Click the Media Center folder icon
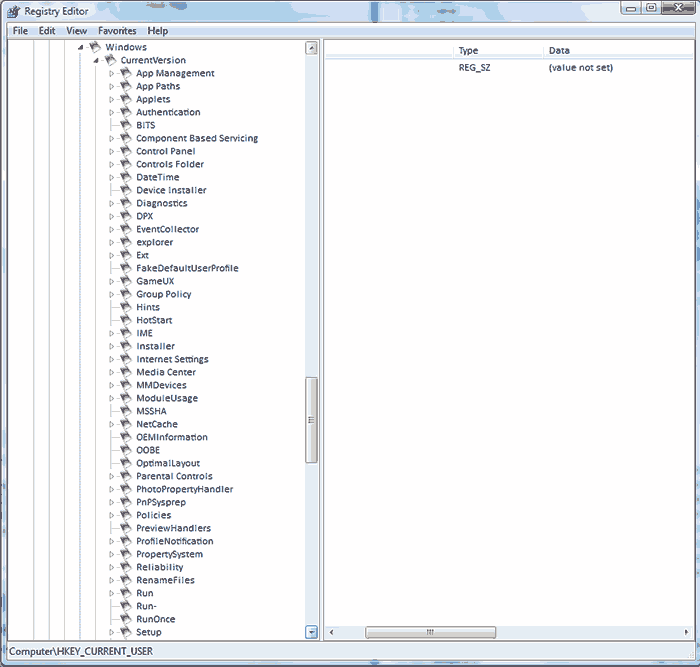This screenshot has width=700, height=667. (126, 371)
